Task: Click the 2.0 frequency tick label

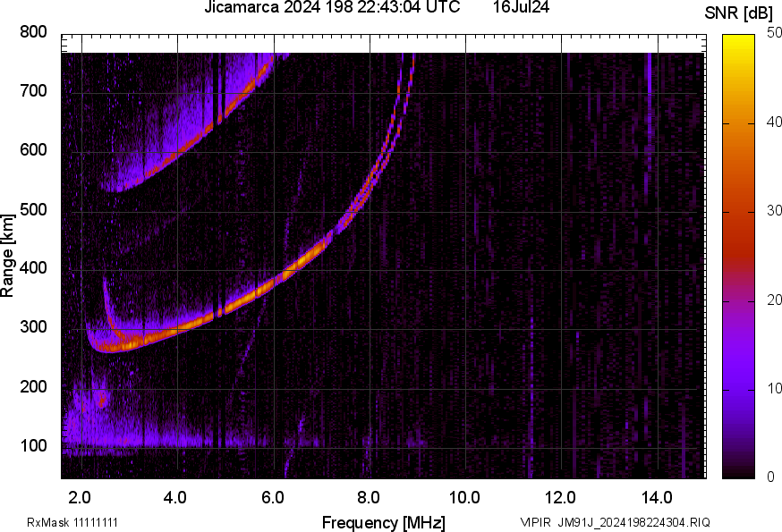Action: [80, 498]
